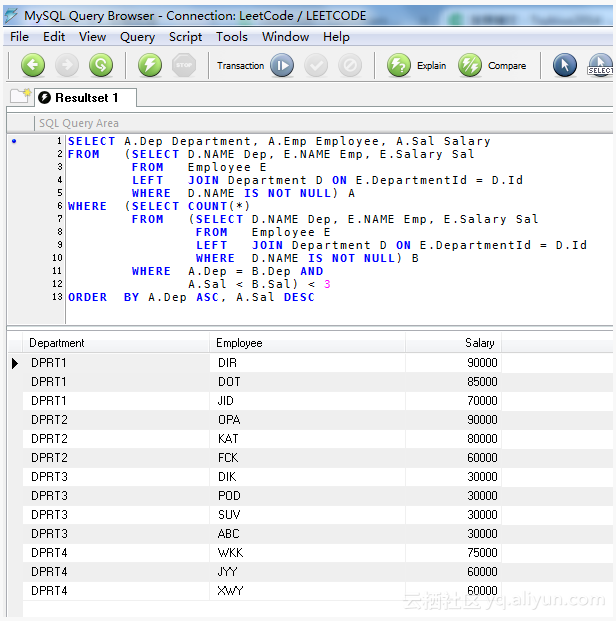
Task: Click the Stop query icon
Action: (x=184, y=65)
